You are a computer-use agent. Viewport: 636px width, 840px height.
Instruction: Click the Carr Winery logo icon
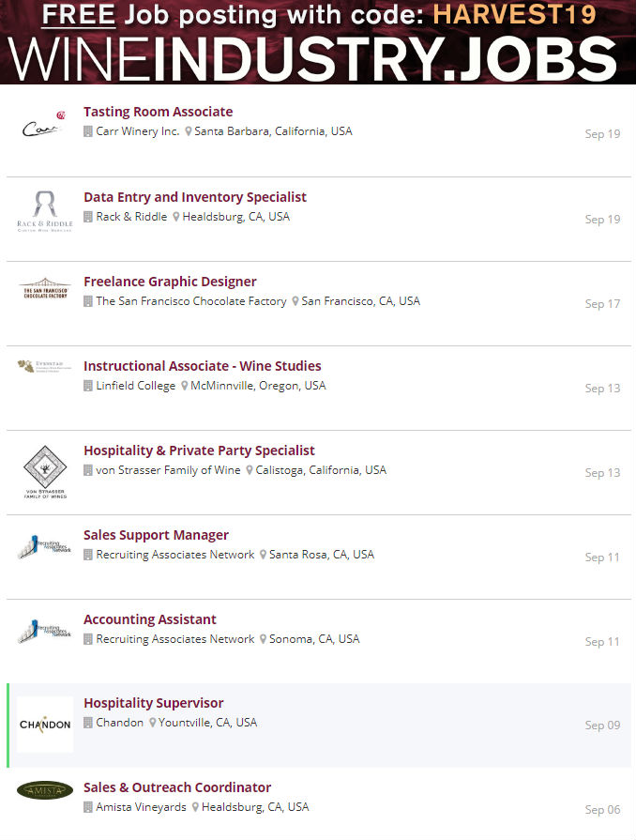(44, 127)
